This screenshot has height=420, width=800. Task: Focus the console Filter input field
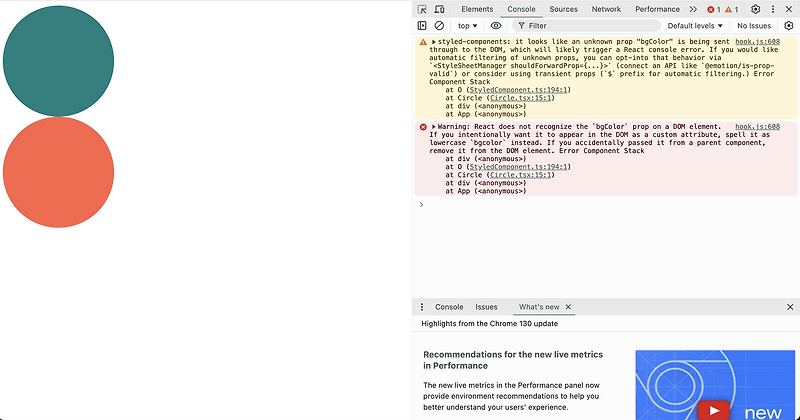point(587,26)
